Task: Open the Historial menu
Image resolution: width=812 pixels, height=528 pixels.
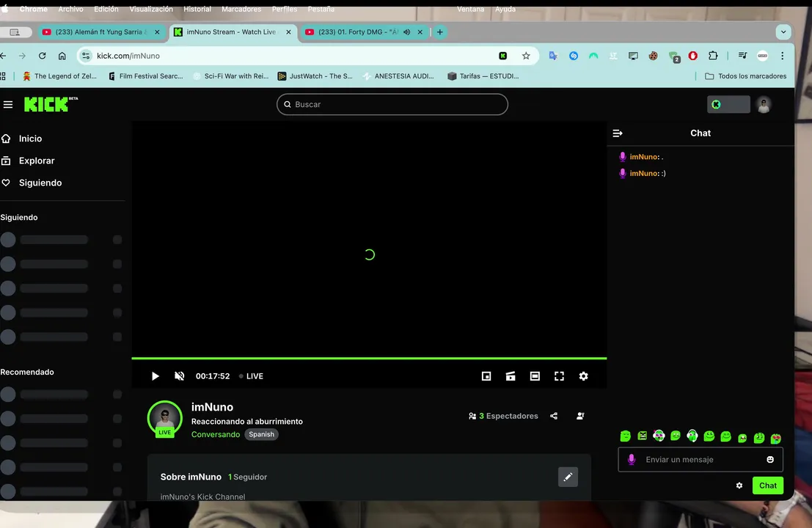Action: [197, 10]
